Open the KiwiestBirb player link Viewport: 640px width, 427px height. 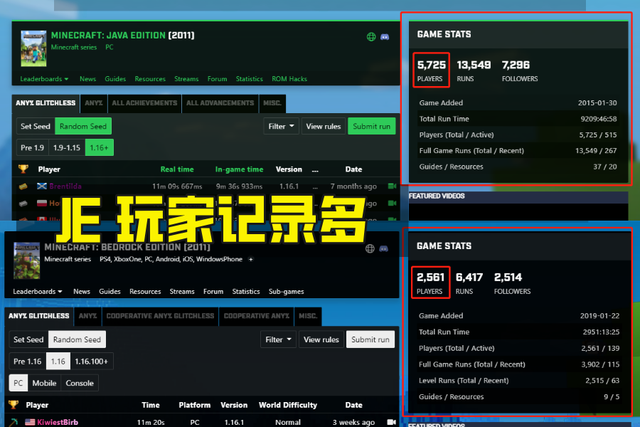(x=58, y=422)
